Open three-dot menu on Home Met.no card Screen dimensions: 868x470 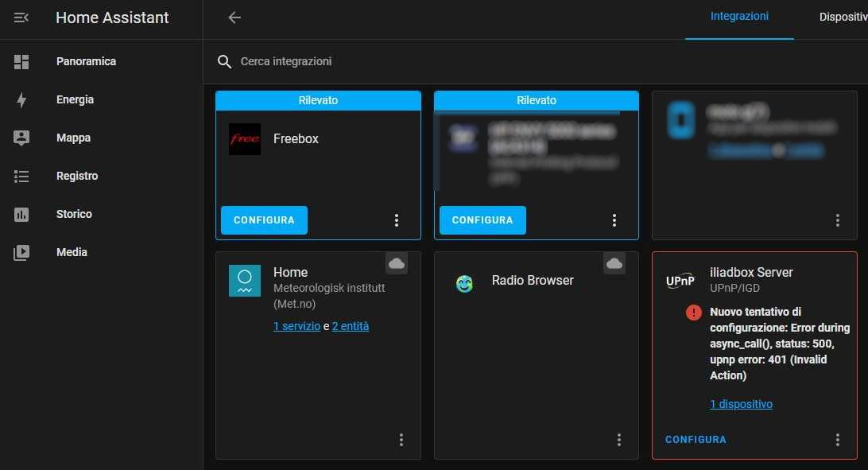point(401,440)
